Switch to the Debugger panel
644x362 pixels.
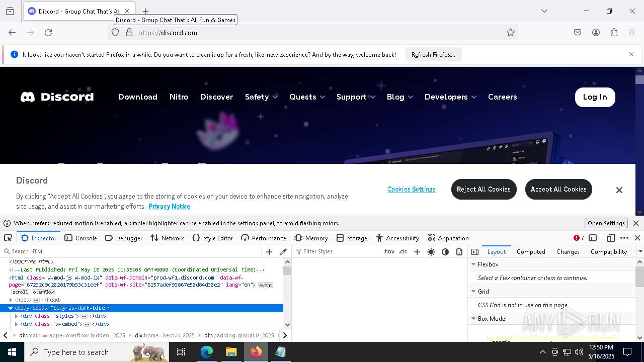124,238
